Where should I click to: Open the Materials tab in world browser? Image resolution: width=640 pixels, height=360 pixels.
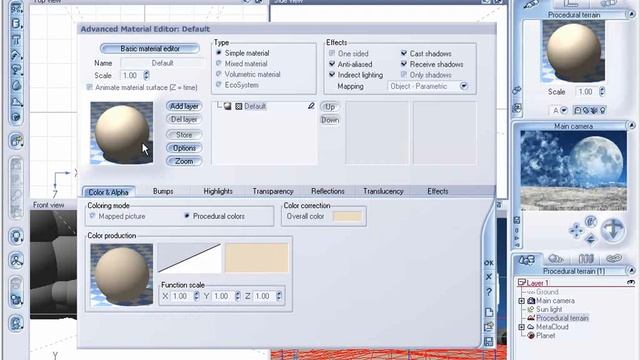point(556,259)
